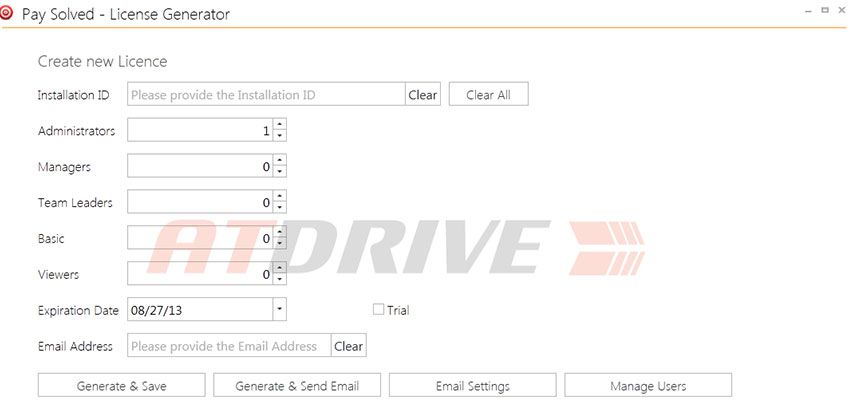850x400 pixels.
Task: Click the 'Expiration Date' label
Action: pos(78,311)
